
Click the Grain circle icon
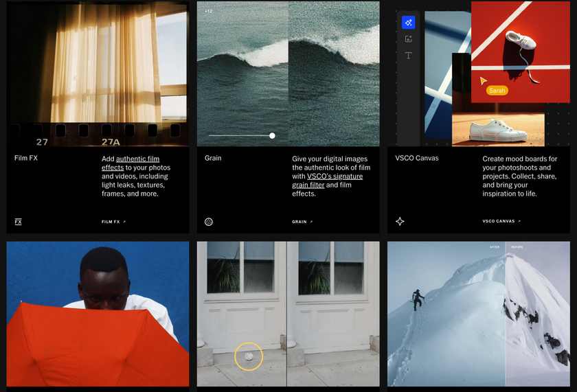click(x=209, y=222)
